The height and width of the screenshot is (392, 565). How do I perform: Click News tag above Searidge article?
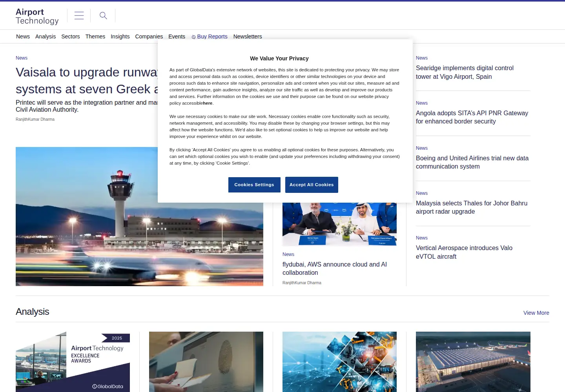click(x=422, y=58)
